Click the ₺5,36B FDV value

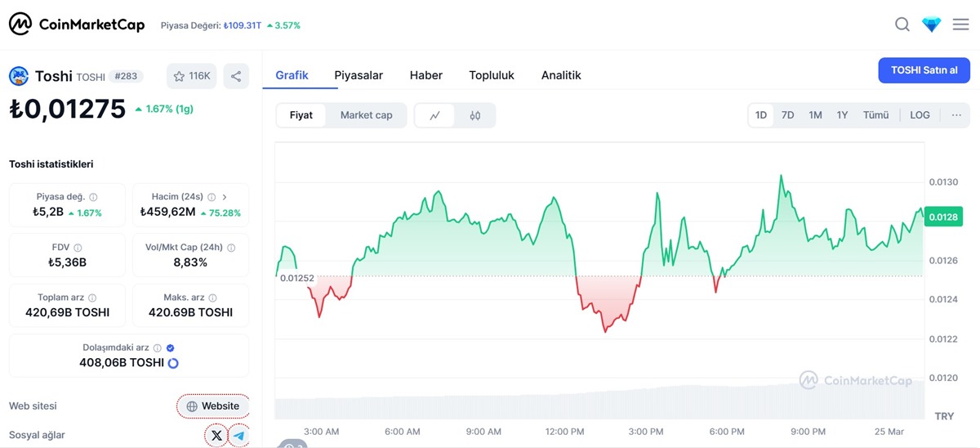[67, 262]
